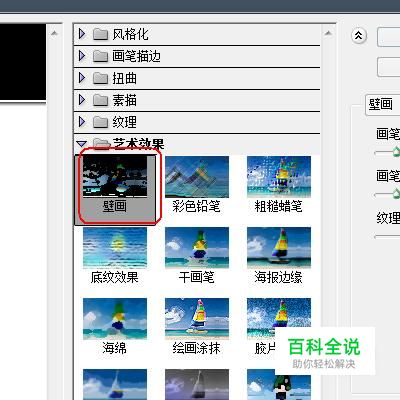Click the second button on the right panel
Image resolution: width=400 pixels, height=400 pixels.
[x=389, y=67]
